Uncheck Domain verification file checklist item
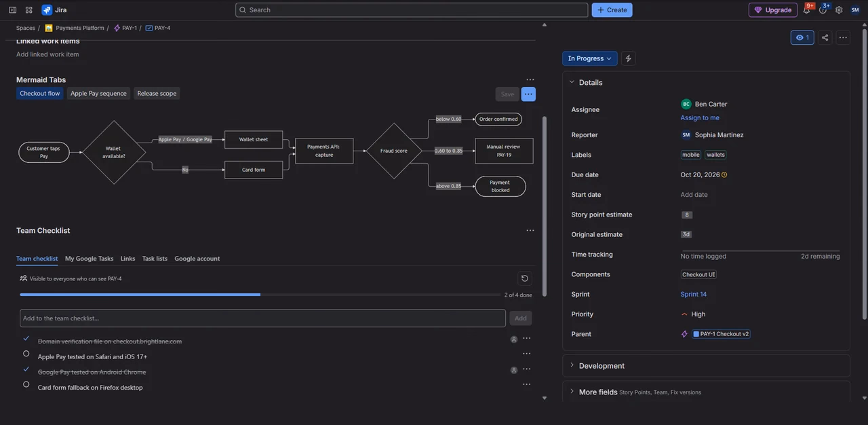868x425 pixels. tap(26, 338)
